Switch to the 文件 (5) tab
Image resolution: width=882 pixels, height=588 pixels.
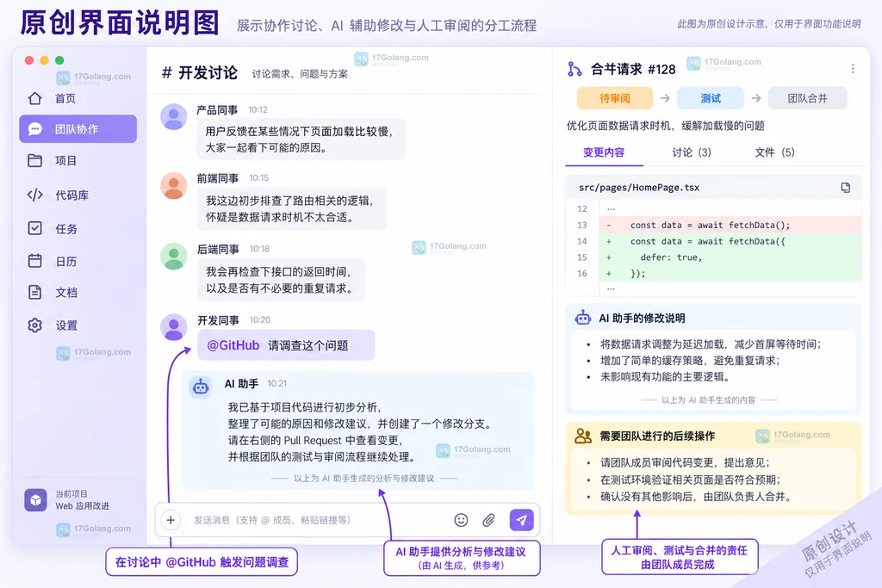(774, 152)
